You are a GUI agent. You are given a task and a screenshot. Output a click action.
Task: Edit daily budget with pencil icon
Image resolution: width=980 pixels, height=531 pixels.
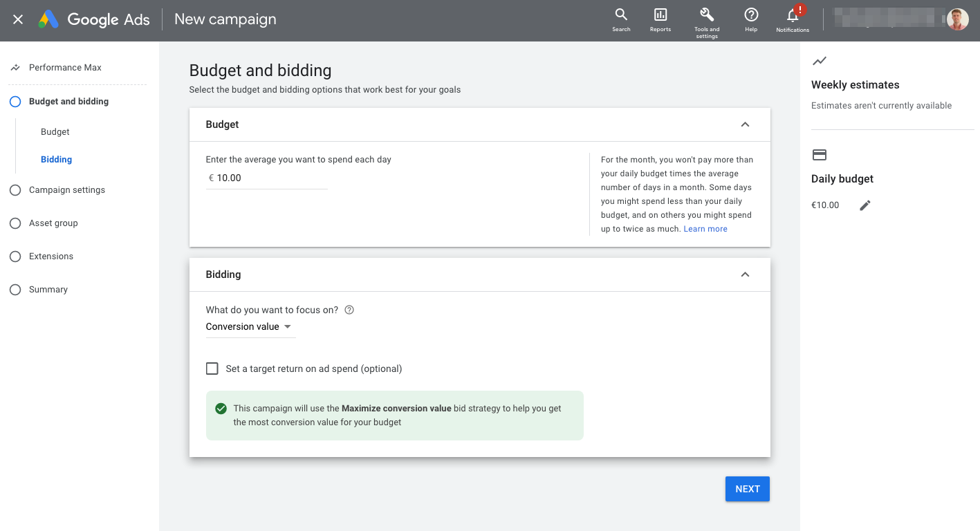coord(865,205)
